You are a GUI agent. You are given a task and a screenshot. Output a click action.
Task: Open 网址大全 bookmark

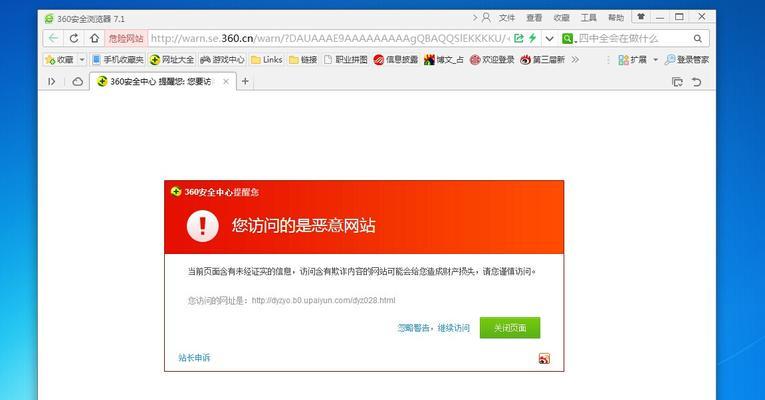[x=172, y=60]
